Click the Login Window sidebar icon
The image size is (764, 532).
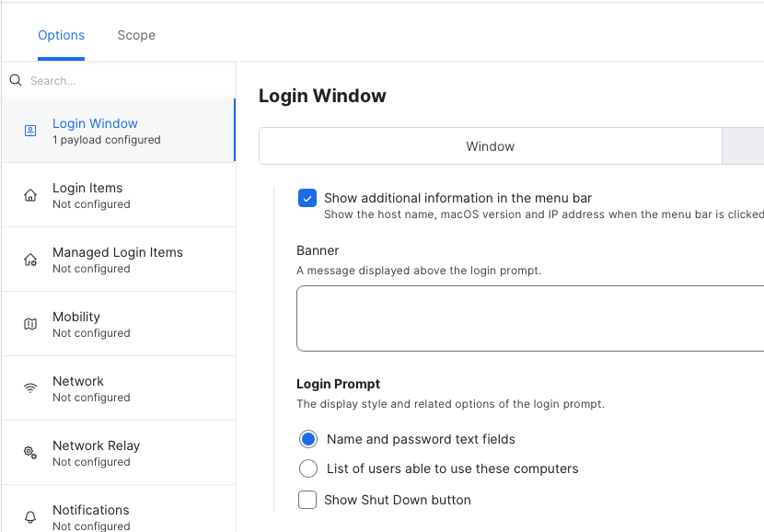pyautogui.click(x=30, y=131)
